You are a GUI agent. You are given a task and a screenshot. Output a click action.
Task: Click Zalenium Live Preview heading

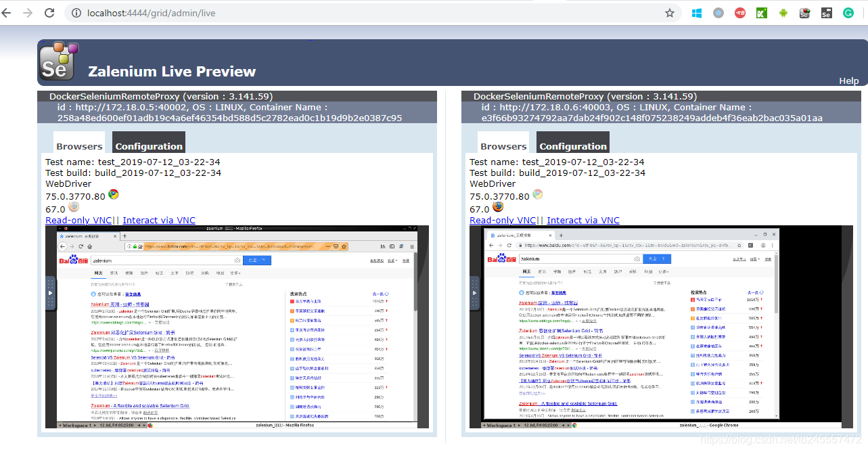tap(172, 72)
